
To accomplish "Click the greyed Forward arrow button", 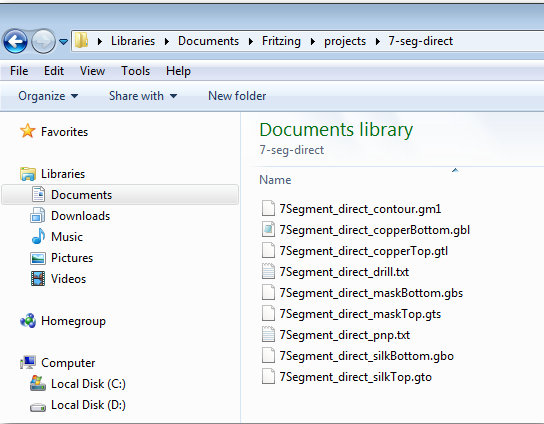I will click(x=43, y=42).
